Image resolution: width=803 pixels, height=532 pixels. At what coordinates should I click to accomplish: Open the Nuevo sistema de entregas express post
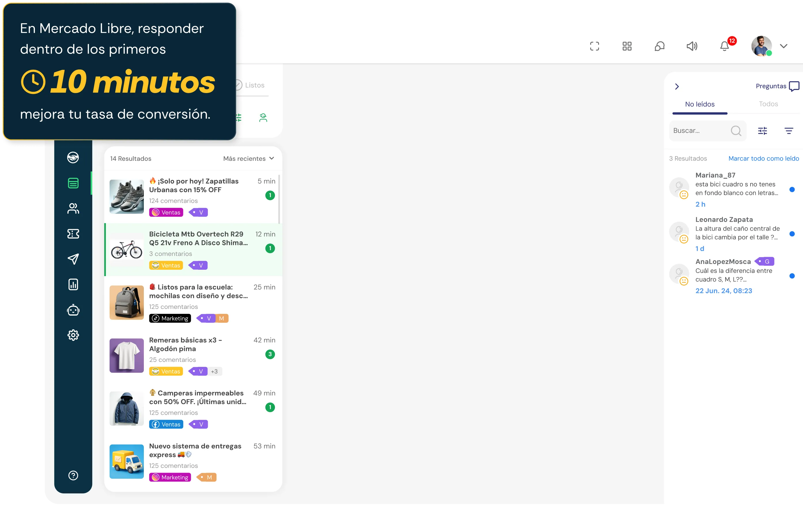(x=193, y=461)
